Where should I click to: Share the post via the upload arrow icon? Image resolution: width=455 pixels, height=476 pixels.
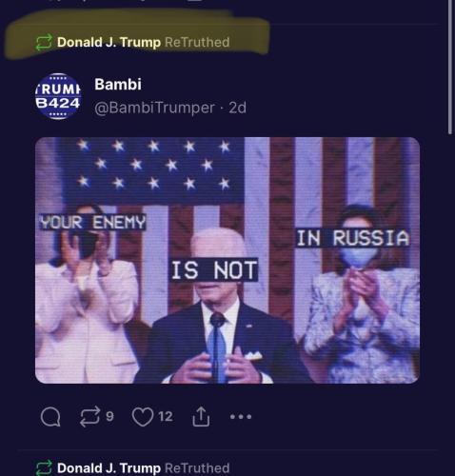point(201,417)
